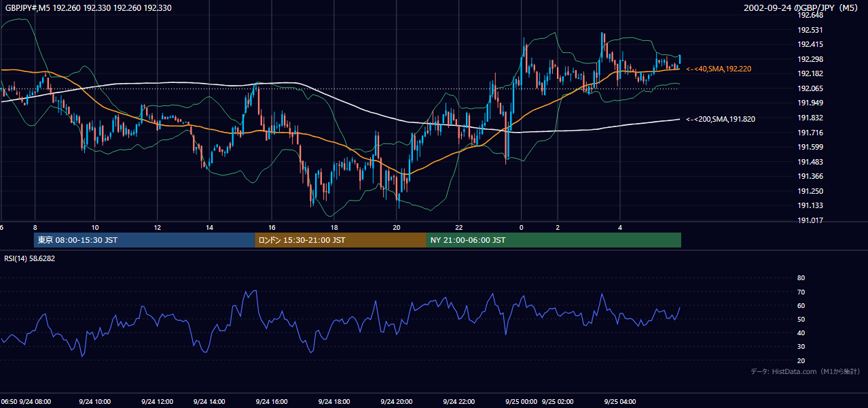Click RSI scale value 50

801,319
